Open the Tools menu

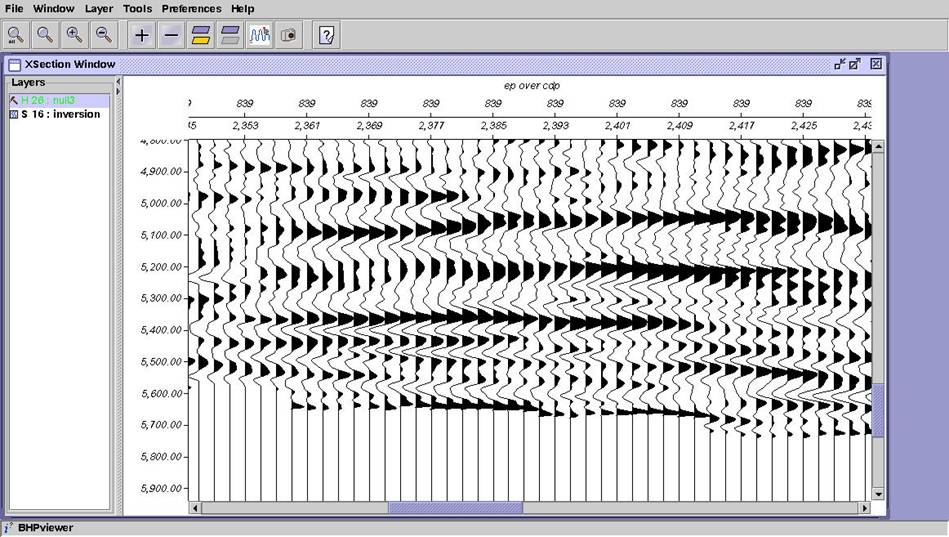137,8
